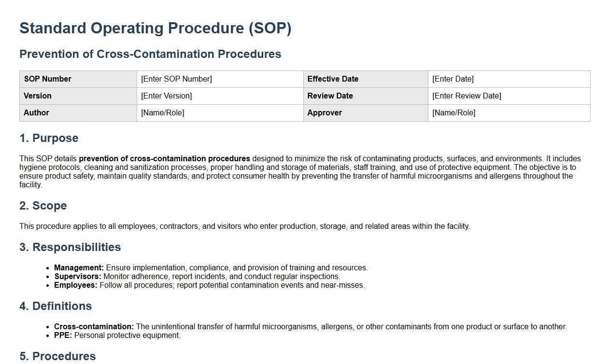Select the 3. Responsibilities heading
Image resolution: width=610 pixels, height=364 pixels.
pos(70,247)
